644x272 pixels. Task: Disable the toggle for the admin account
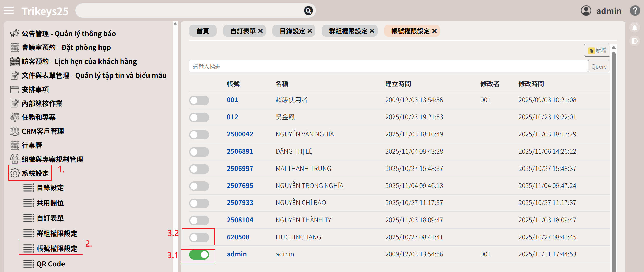tap(199, 255)
